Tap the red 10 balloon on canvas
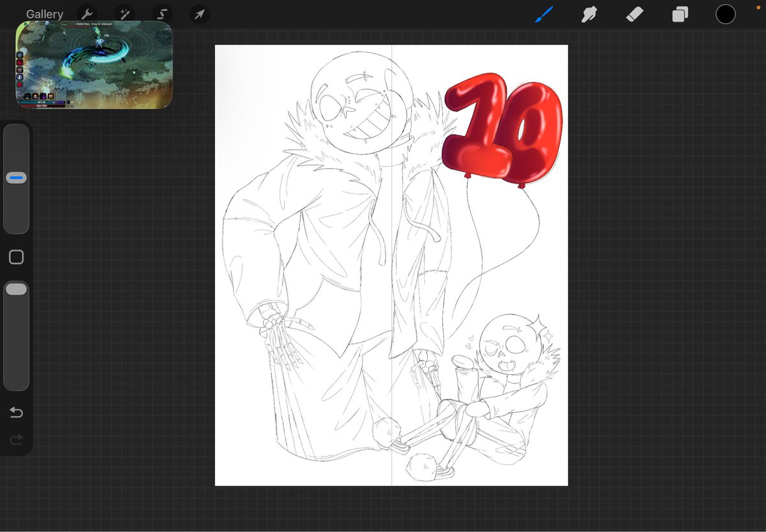The width and height of the screenshot is (766, 532). [502, 130]
